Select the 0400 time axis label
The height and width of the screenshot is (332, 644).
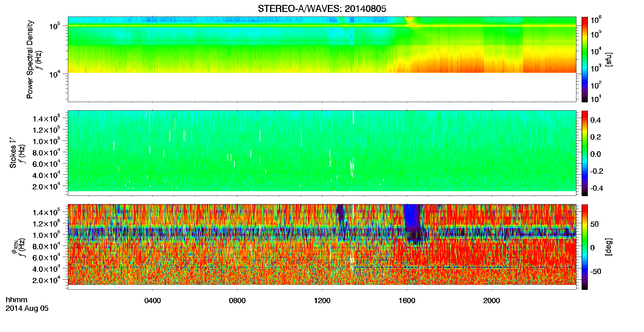tap(152, 301)
